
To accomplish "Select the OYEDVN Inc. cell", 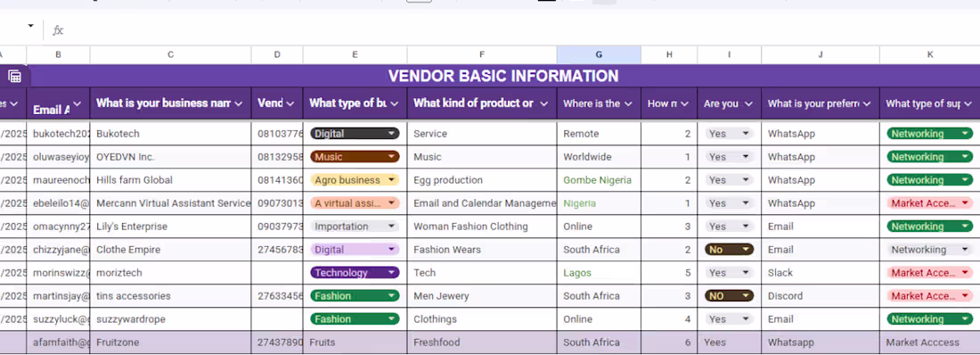I will tap(171, 157).
